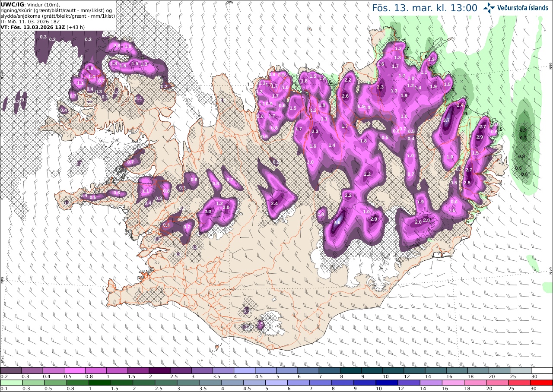
Task: Click the 3.0 snowfall value on the map
Action: [x=208, y=212]
